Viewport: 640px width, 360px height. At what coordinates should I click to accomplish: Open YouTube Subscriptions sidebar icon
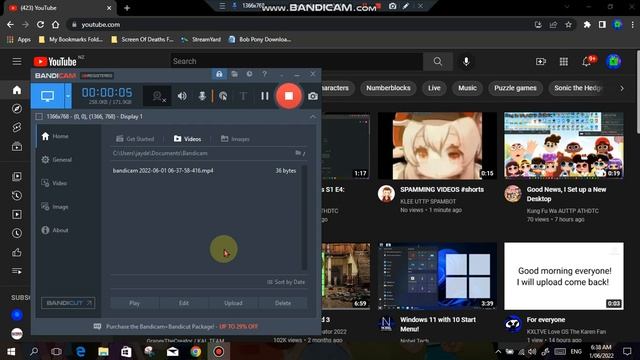(x=17, y=146)
